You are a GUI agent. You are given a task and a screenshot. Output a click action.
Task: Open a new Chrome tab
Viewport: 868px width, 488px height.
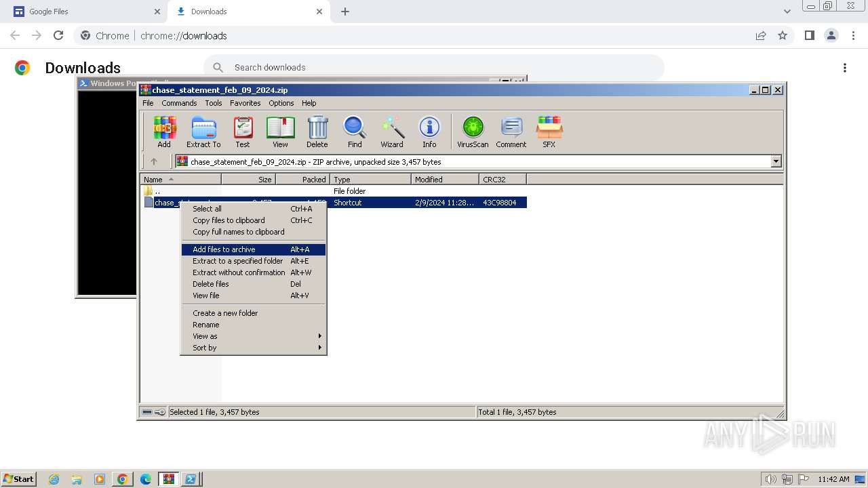(345, 12)
